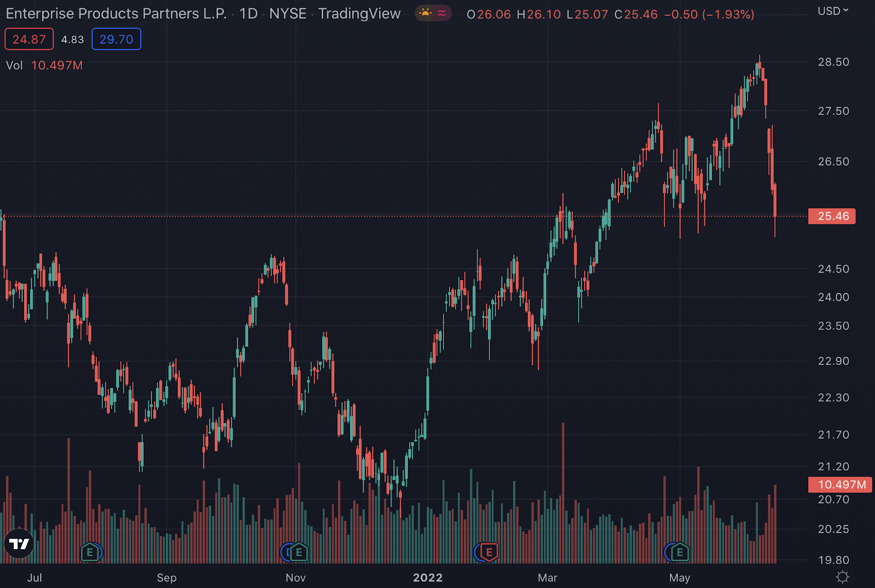The height and width of the screenshot is (588, 875).
Task: Click the pink wavy-lines icon in header
Action: coord(442,13)
